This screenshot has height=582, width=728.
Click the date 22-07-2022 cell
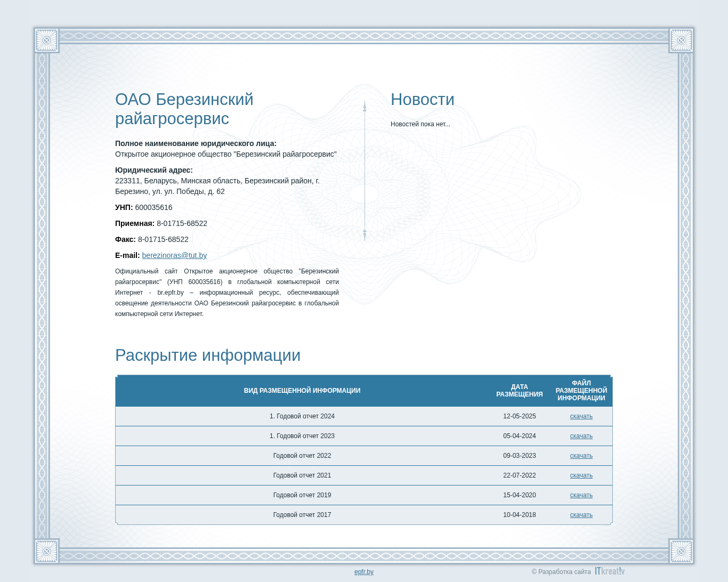tap(520, 475)
